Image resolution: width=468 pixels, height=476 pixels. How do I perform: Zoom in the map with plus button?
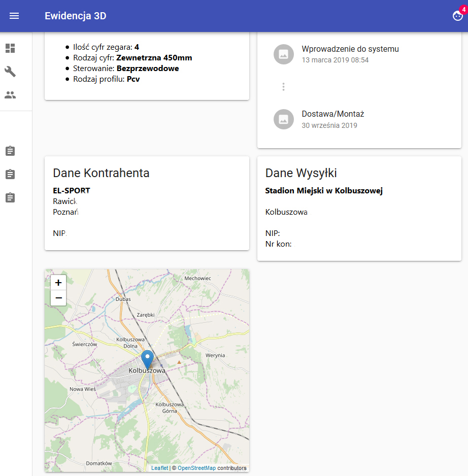[58, 283]
